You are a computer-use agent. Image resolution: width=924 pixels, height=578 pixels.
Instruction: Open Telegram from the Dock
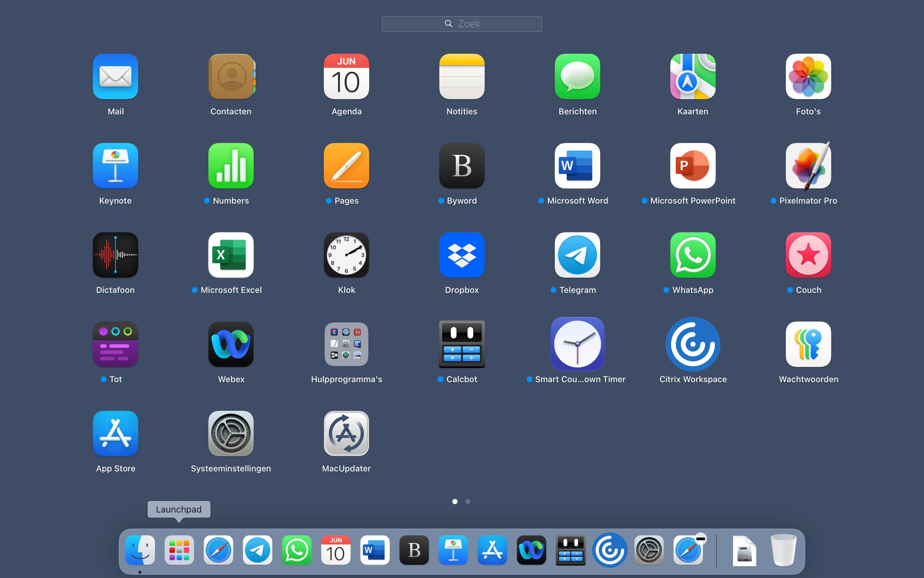pyautogui.click(x=257, y=550)
